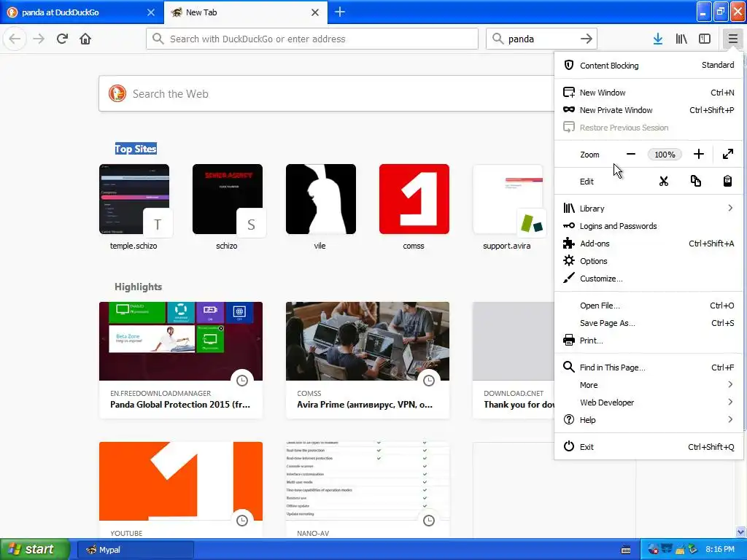This screenshot has width=747, height=560.
Task: Click the Mypal taskbar button
Action: pos(135,550)
